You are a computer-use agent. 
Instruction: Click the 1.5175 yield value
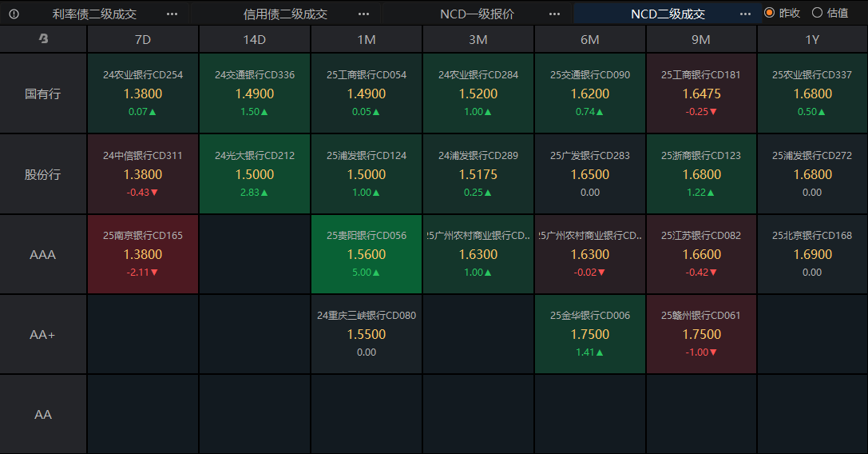[478, 174]
